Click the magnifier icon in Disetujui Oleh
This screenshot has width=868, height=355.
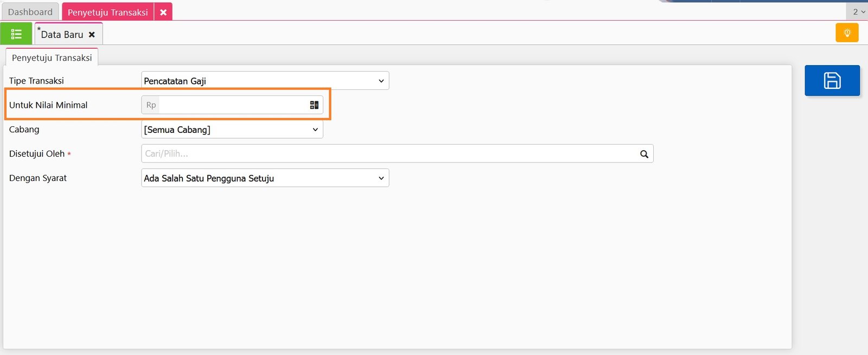tap(644, 154)
